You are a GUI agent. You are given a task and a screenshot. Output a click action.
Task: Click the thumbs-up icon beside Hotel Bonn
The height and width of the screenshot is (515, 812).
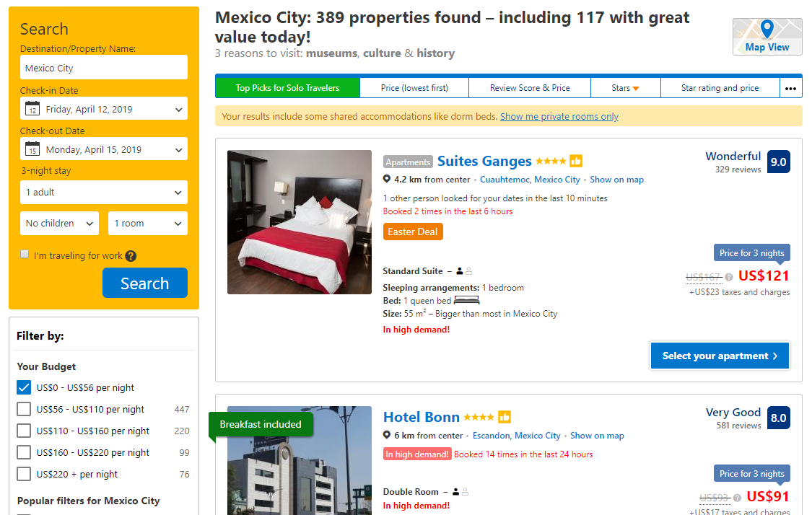(505, 417)
